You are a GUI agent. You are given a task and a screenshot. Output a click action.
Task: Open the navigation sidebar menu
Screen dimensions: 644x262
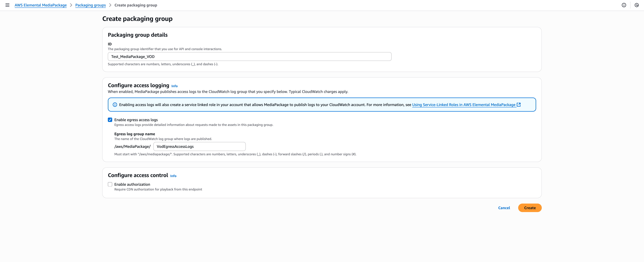coord(7,5)
